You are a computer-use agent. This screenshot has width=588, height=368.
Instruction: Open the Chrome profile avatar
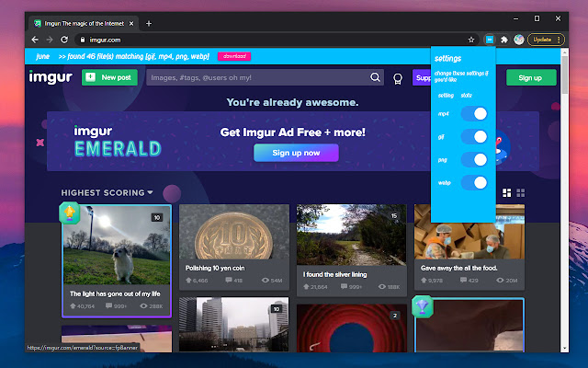pyautogui.click(x=519, y=40)
